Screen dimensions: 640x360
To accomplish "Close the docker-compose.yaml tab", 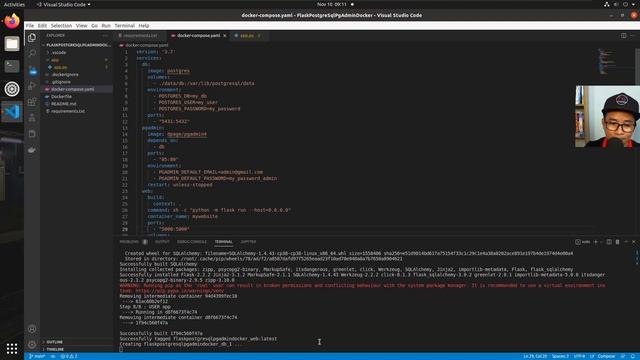I will point(224,36).
